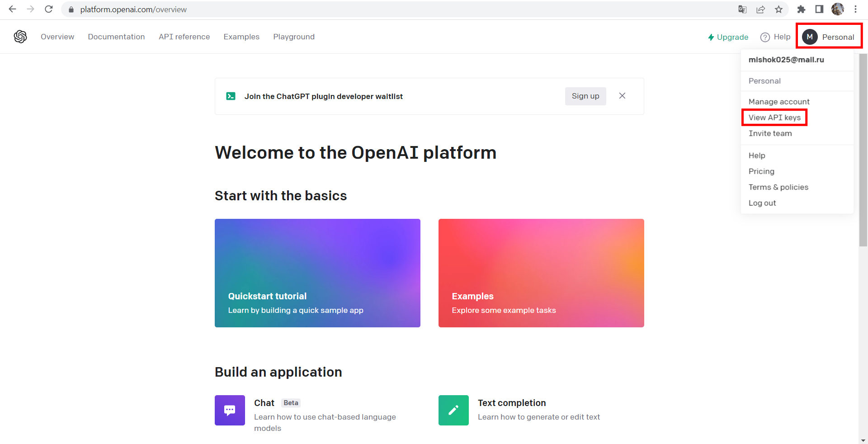Viewport: 868px width, 444px height.
Task: Open the Documentation tab
Action: pyautogui.click(x=116, y=37)
